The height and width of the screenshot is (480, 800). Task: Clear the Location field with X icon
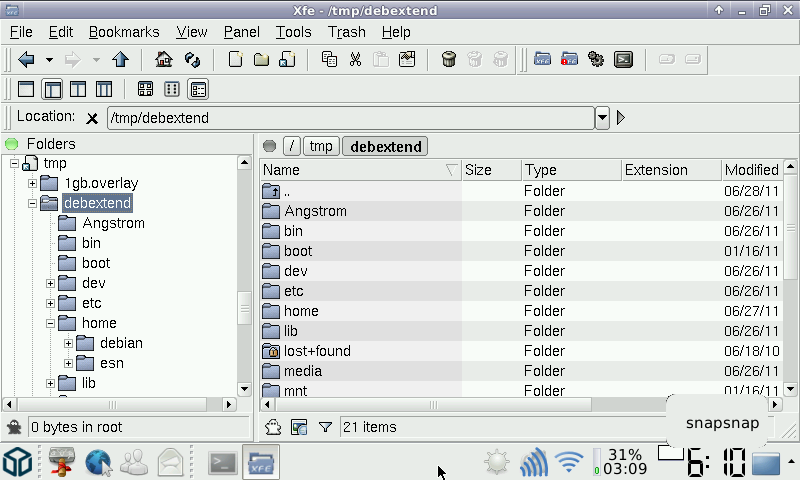click(x=92, y=118)
